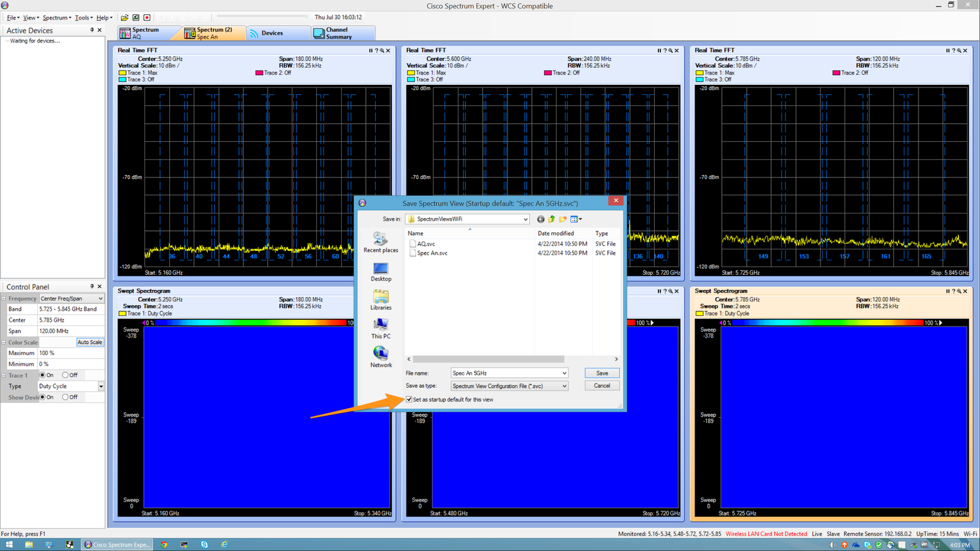Select the AQ.svc file in the list
This screenshot has width=980, height=551.
426,244
